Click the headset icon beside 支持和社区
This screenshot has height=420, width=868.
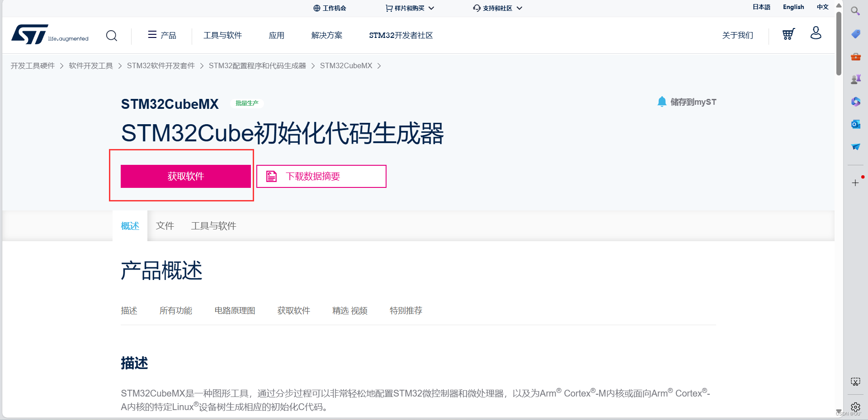[x=477, y=8]
